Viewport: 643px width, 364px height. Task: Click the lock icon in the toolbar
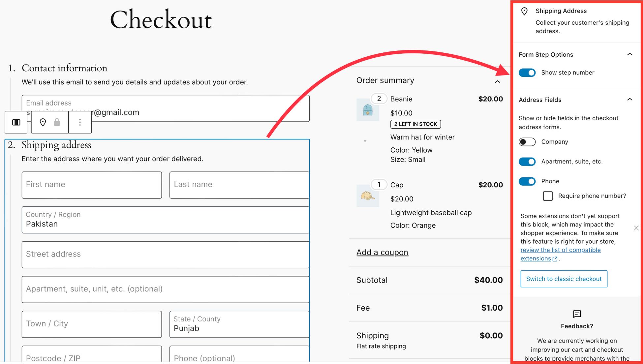pyautogui.click(x=56, y=122)
